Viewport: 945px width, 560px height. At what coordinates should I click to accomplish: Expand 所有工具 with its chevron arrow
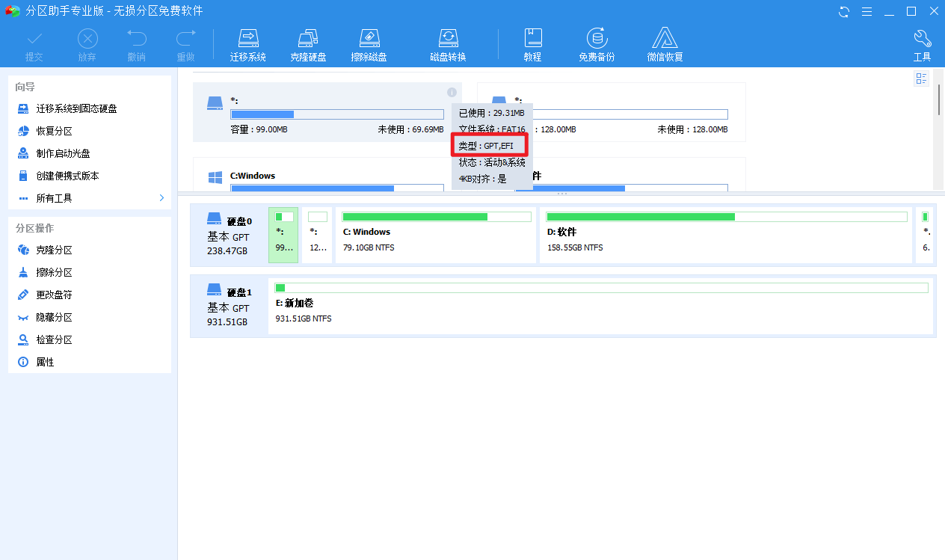coord(161,198)
